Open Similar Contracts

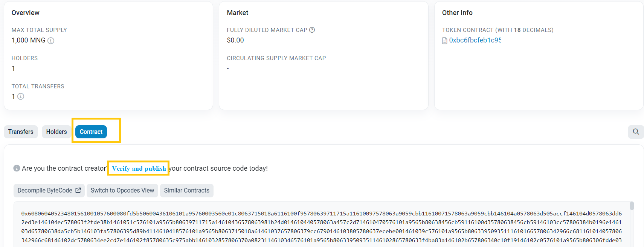point(186,190)
